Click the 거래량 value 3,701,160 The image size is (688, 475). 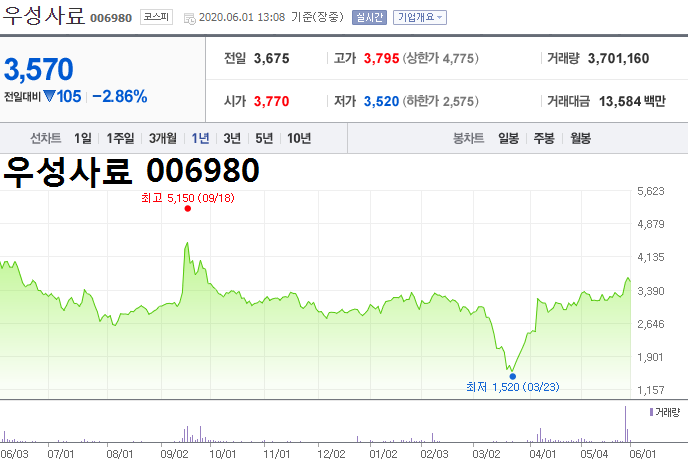point(618,58)
